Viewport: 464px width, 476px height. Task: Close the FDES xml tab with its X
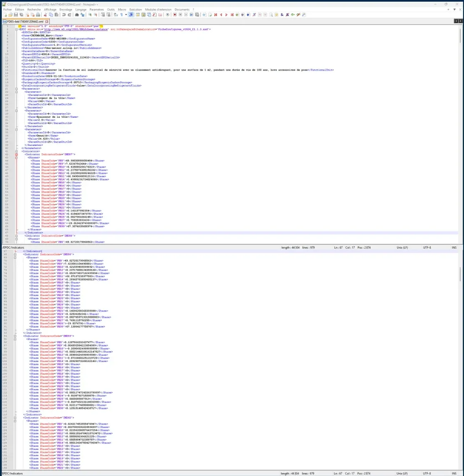(x=47, y=22)
